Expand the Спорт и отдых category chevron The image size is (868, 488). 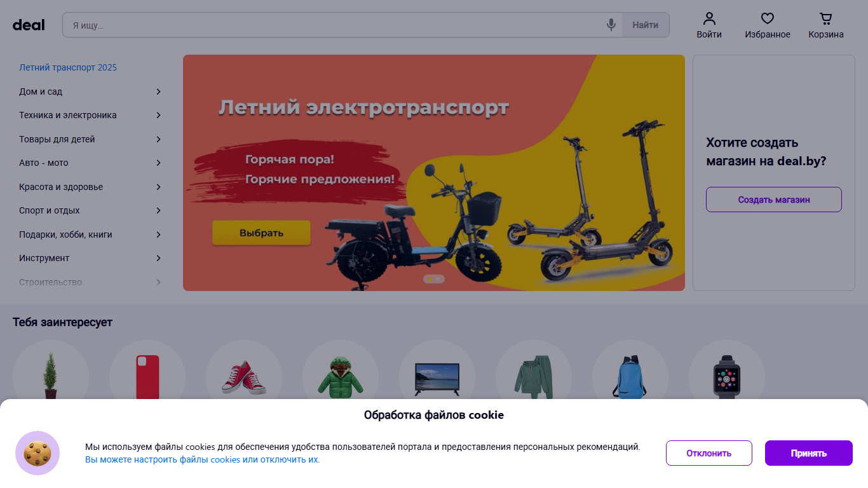[158, 210]
